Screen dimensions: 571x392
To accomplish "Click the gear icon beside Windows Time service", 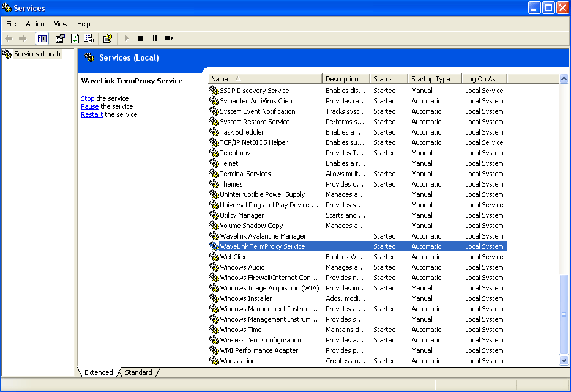I will 214,330.
